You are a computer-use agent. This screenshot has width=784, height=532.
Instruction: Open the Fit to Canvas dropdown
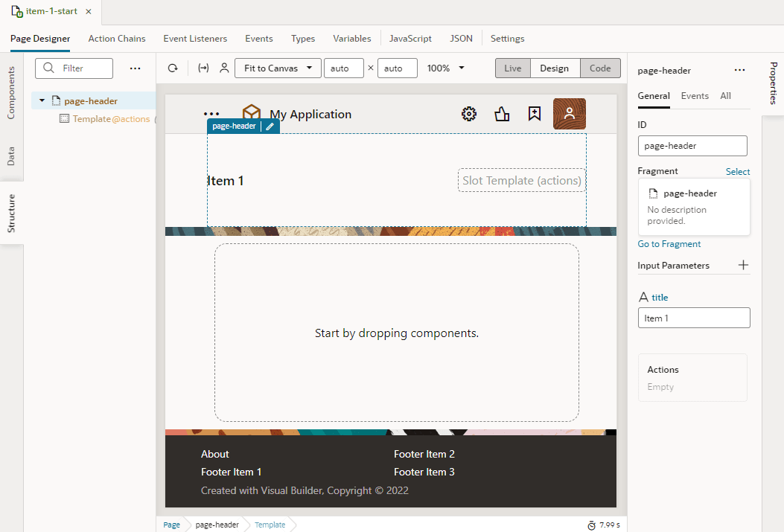pos(277,68)
